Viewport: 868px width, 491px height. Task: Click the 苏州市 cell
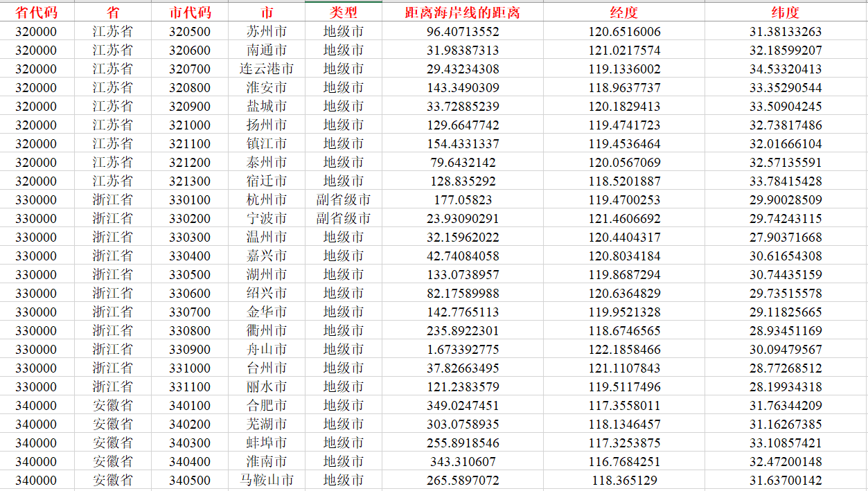click(267, 31)
